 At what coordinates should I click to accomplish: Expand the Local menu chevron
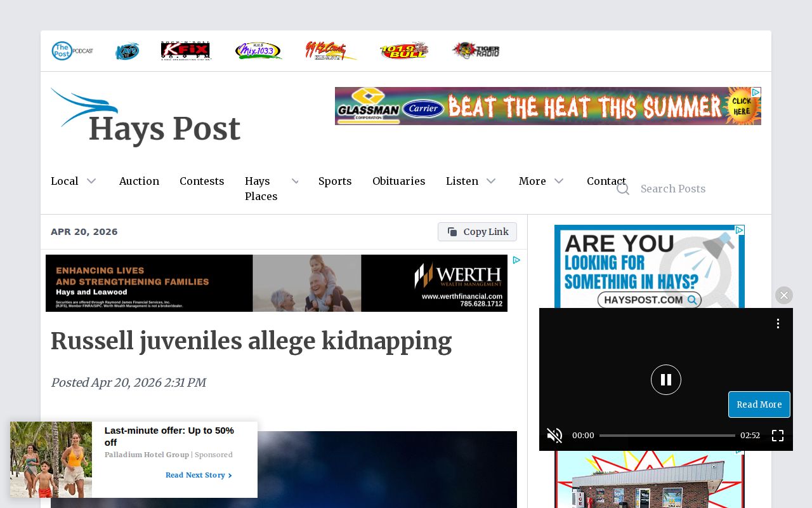[x=91, y=182]
